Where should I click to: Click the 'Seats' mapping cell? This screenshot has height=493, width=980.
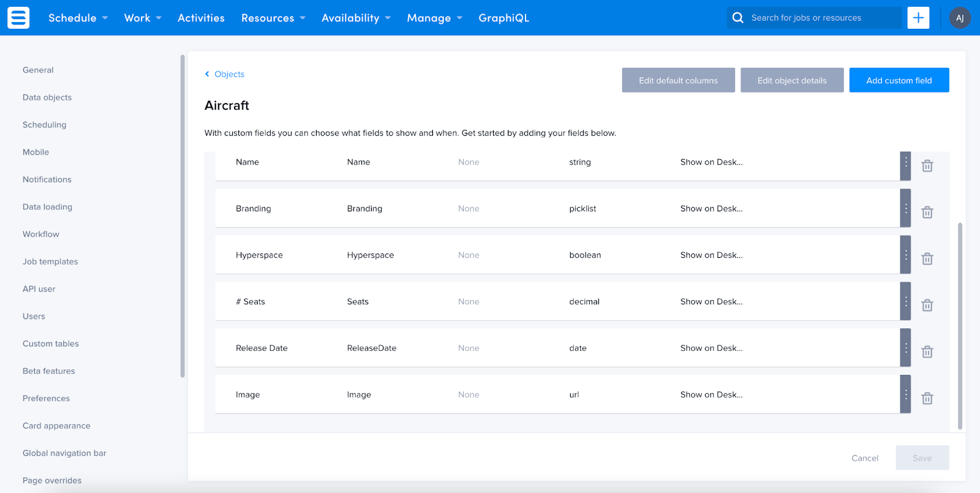pyautogui.click(x=358, y=302)
